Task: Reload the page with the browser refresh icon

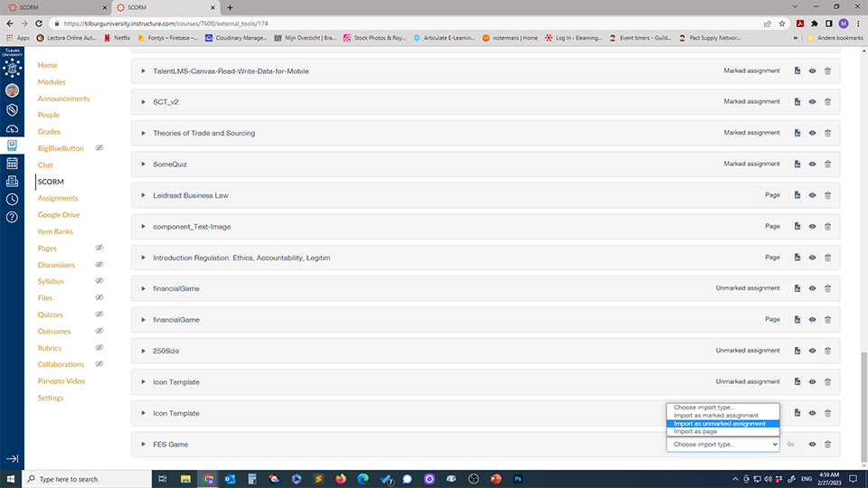Action: tap(39, 23)
